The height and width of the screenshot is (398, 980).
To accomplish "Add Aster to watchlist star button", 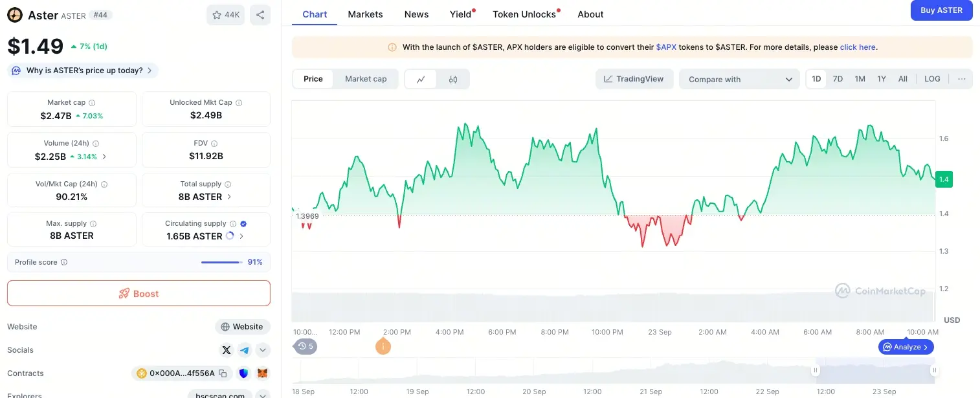I will [x=225, y=15].
